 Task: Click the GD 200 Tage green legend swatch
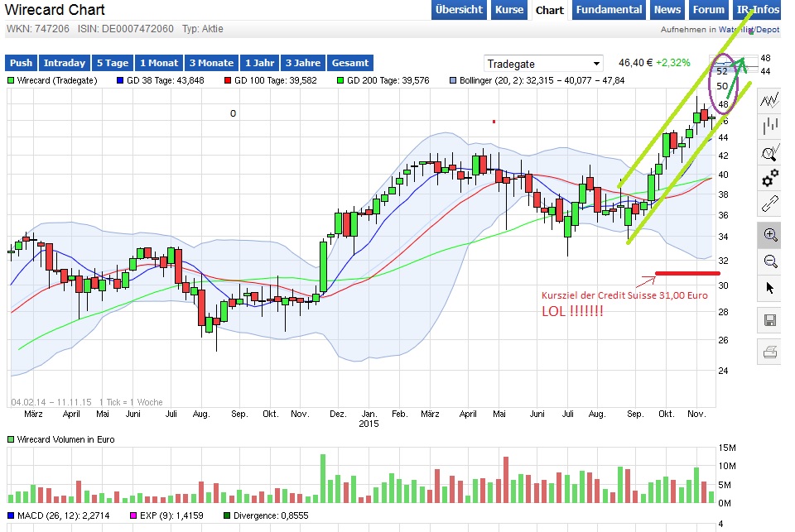340,80
